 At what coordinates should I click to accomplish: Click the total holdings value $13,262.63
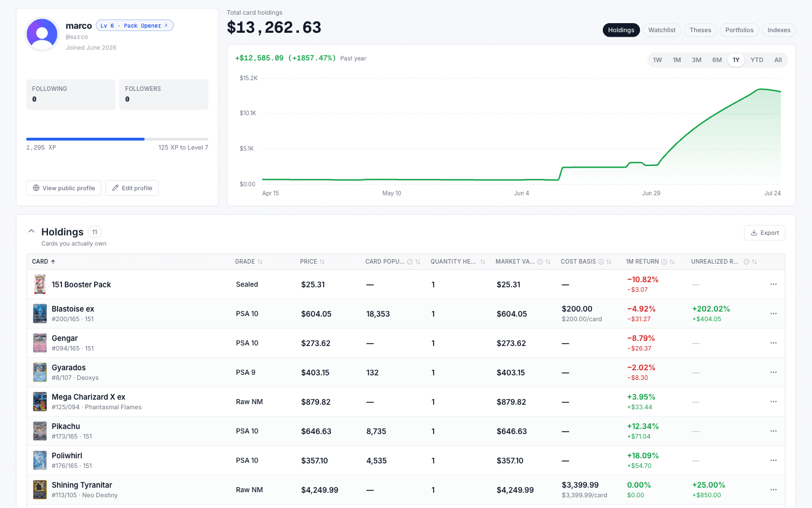pyautogui.click(x=274, y=27)
